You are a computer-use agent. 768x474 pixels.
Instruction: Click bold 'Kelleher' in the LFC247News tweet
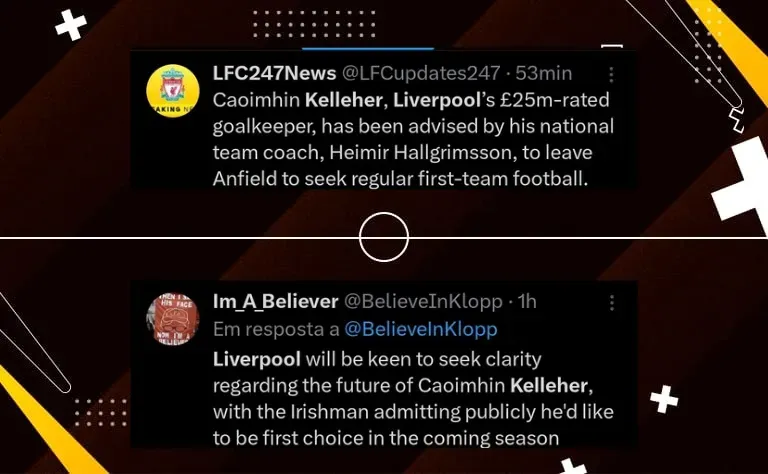click(344, 100)
